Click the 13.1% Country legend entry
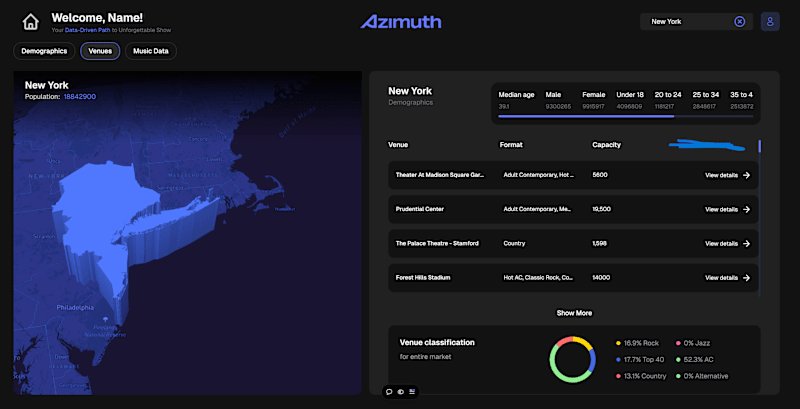 641,376
